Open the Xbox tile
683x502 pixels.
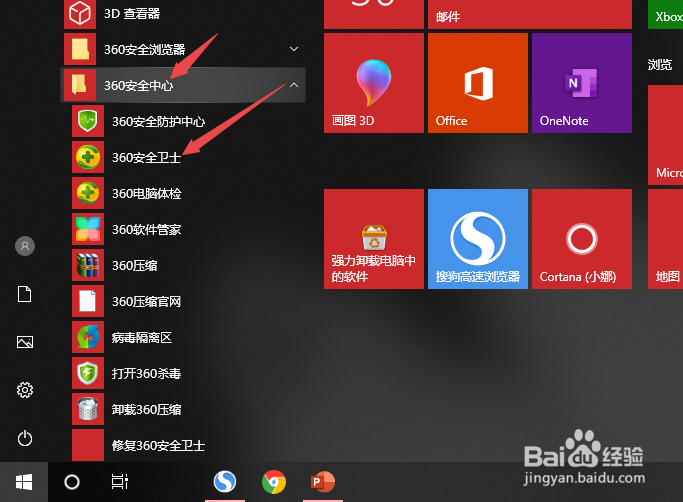(666, 14)
